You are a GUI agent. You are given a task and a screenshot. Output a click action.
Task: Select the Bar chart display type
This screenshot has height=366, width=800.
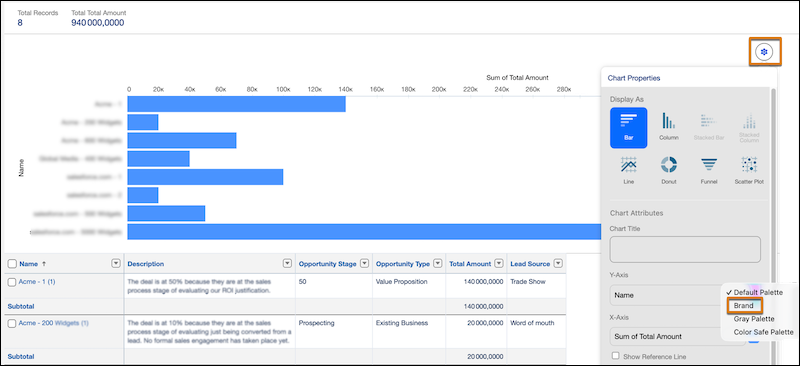[x=629, y=128]
